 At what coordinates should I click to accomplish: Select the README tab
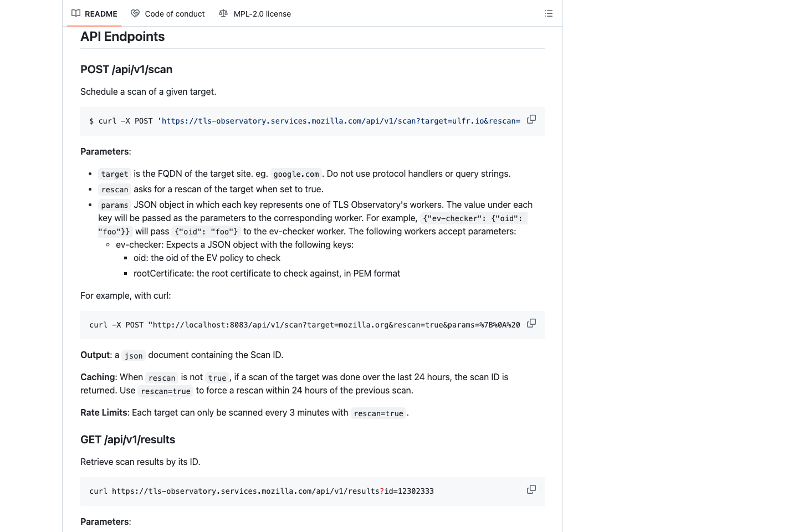[x=101, y=13]
